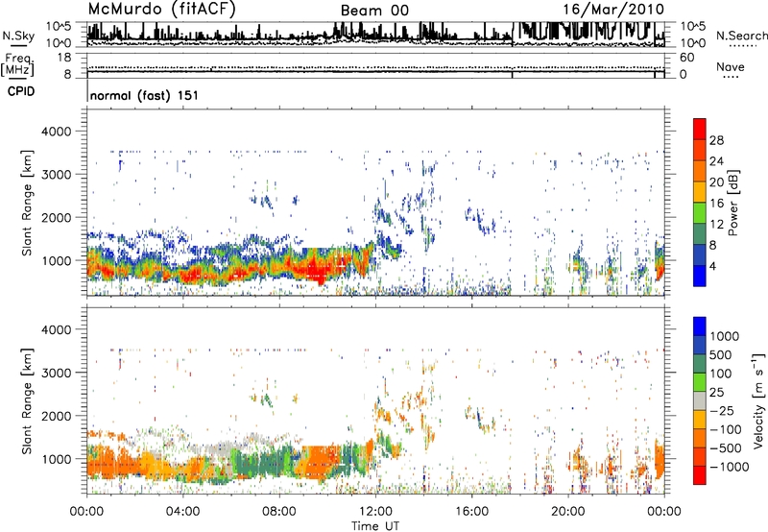
Task: Click the '16:00' time tick label
Action: coord(471,512)
